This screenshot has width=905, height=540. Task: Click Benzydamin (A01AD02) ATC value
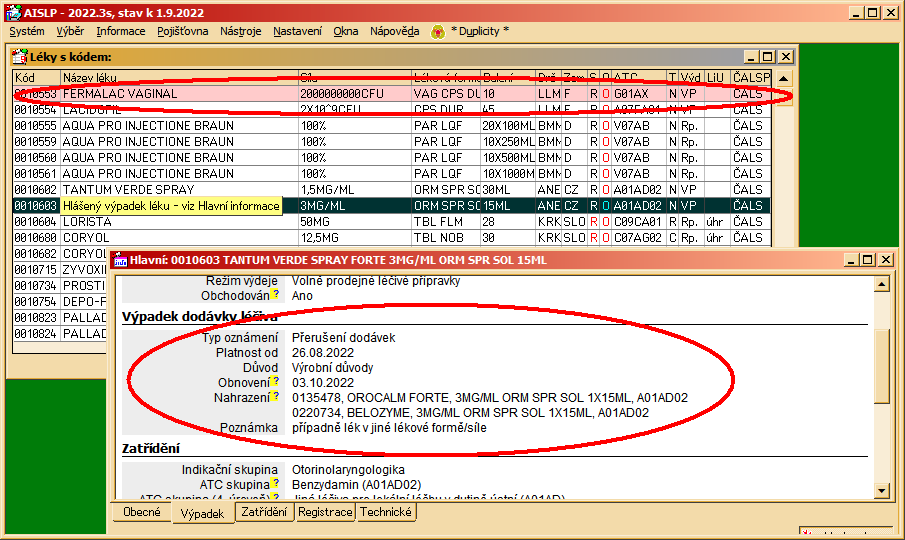click(356, 485)
